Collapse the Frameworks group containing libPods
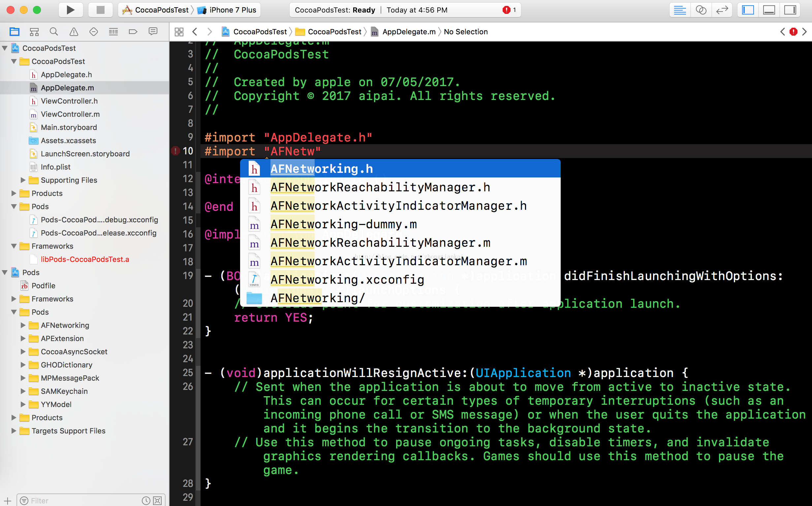The image size is (812, 506). coord(14,246)
